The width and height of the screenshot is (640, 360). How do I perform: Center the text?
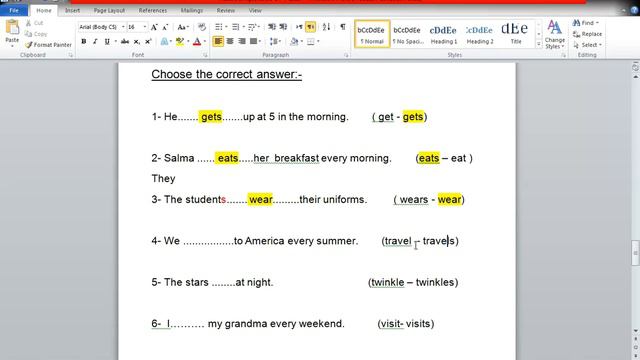coord(230,41)
